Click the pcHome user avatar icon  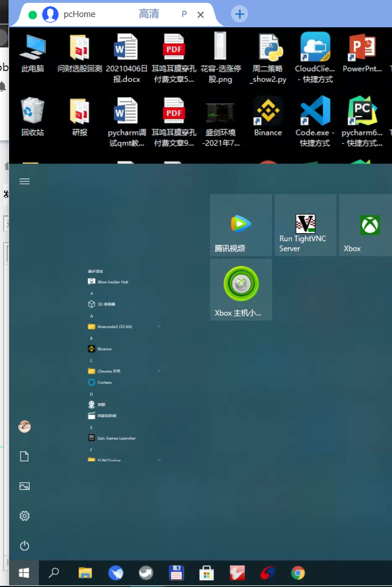51,15
